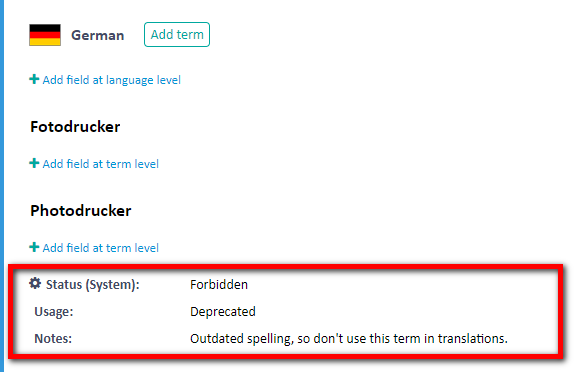Click the Add term button

[x=177, y=35]
